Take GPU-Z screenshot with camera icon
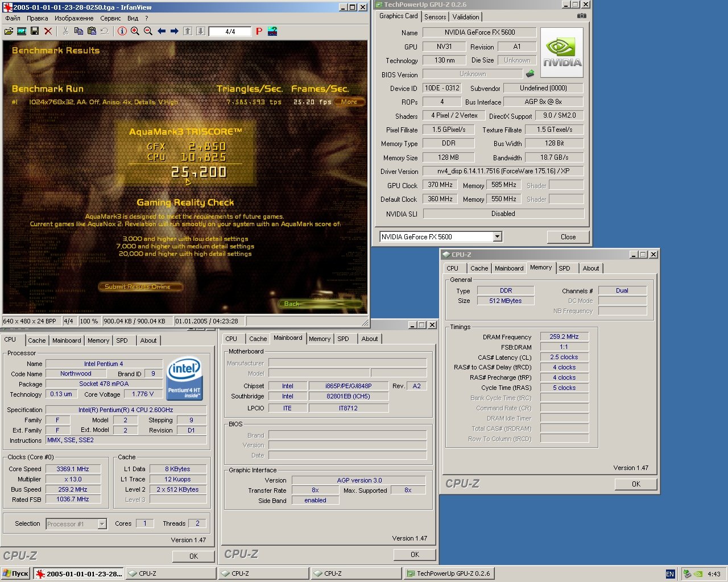 581,16
